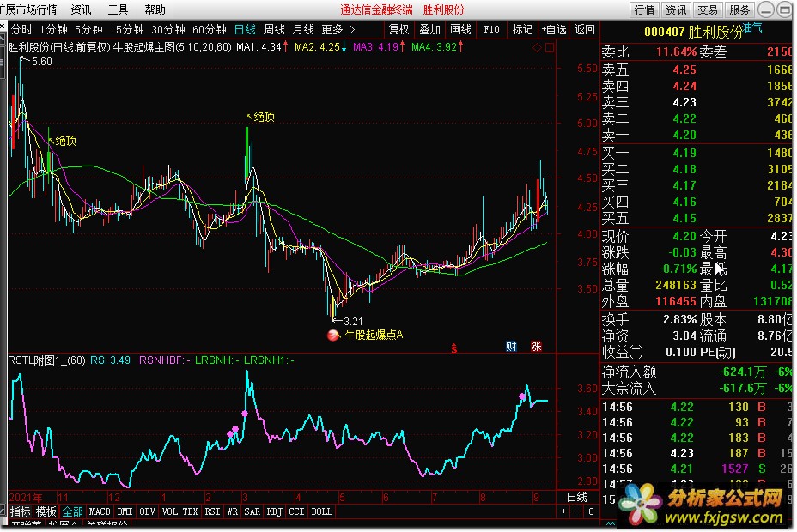The image size is (797, 532).
Task: Switch sub-chart to BOLL indicator
Action: tap(322, 511)
